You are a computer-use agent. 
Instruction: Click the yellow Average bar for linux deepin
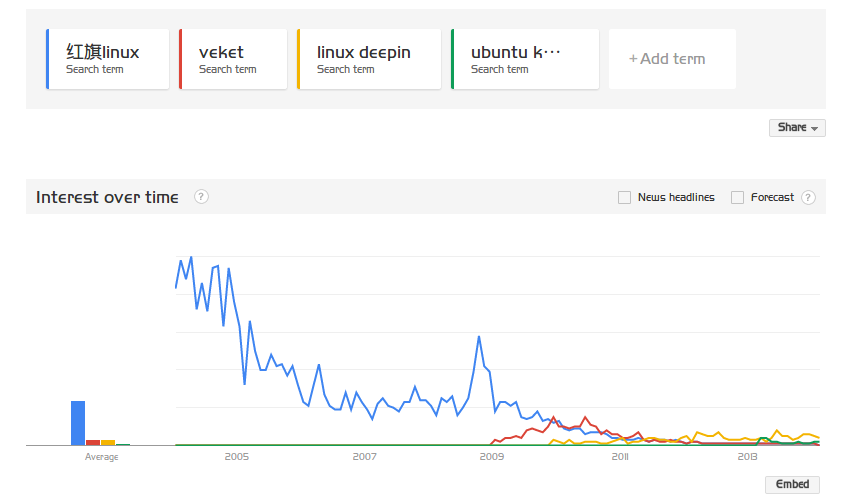pyautogui.click(x=108, y=443)
